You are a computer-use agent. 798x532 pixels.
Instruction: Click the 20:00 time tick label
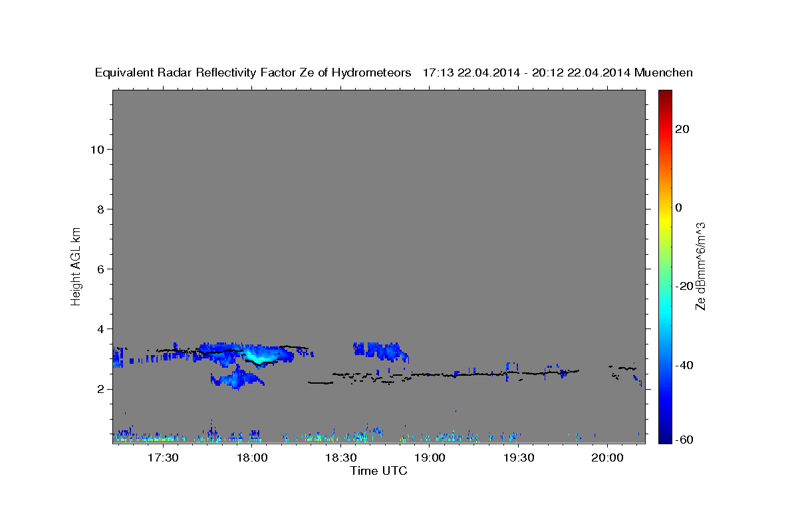tap(607, 458)
